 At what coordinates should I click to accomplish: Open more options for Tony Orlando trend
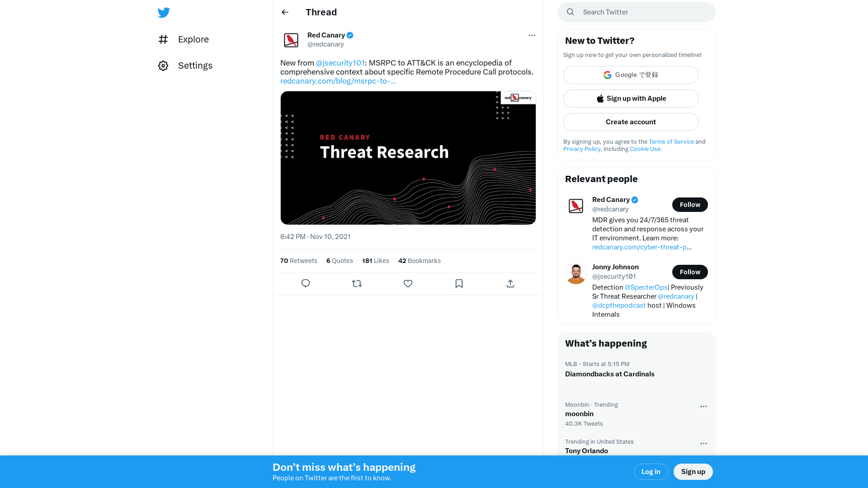703,444
